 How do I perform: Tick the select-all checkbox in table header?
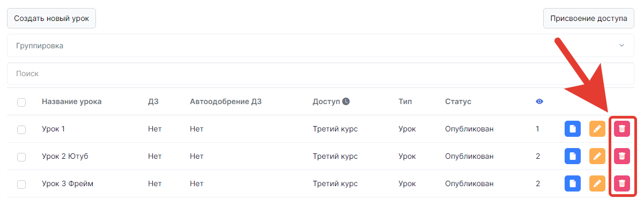(x=21, y=102)
